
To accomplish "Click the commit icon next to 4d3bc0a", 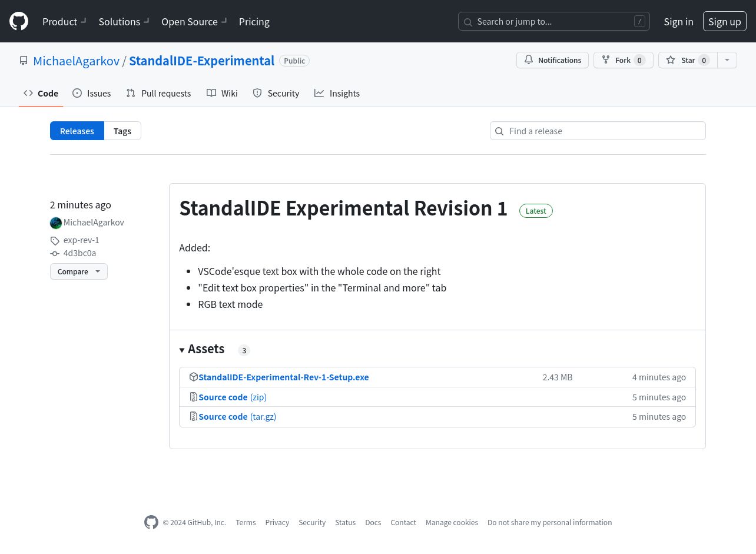I will pos(55,253).
